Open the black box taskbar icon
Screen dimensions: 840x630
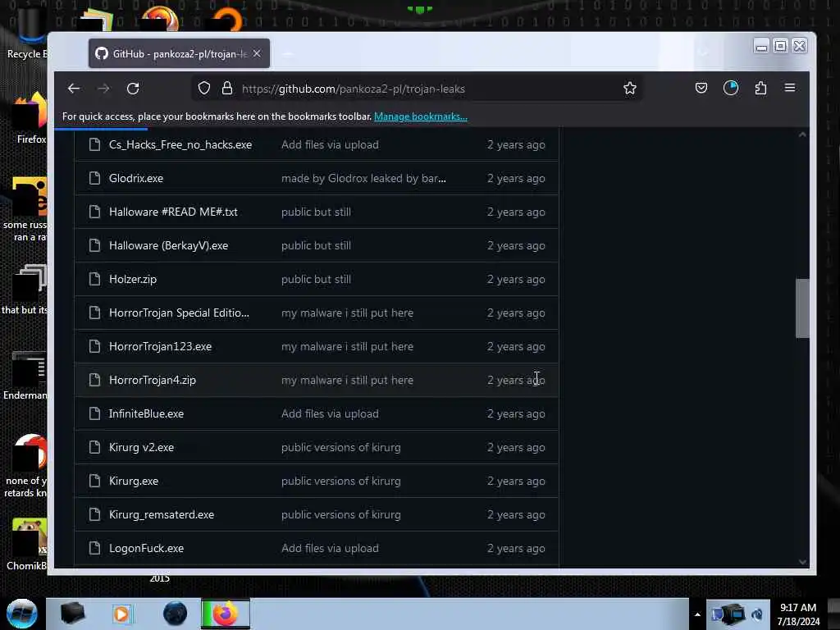tap(72, 614)
